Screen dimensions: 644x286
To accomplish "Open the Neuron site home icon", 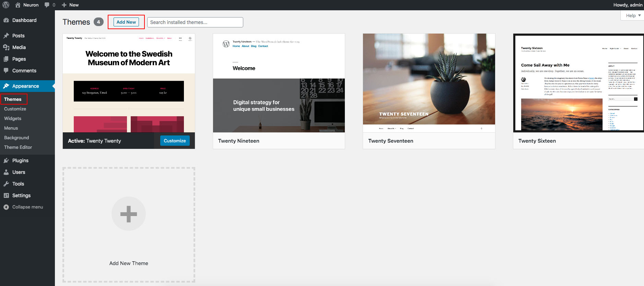I will point(18,5).
